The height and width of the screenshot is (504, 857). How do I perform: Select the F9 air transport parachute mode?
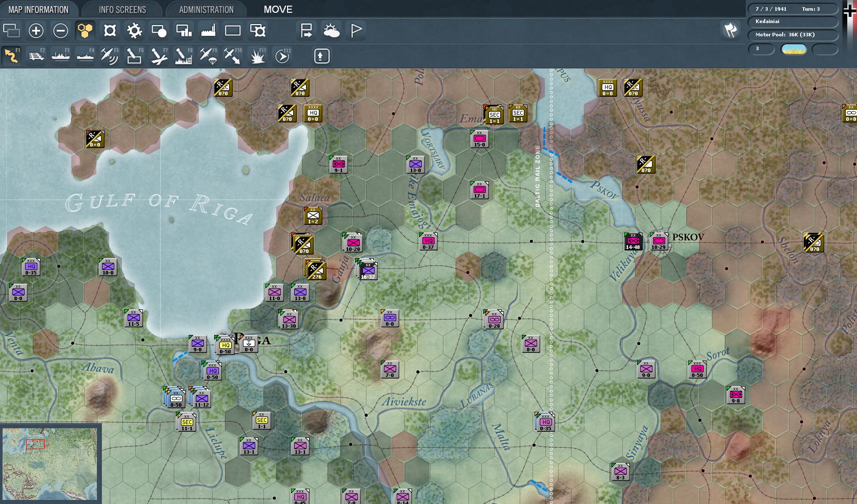point(208,56)
